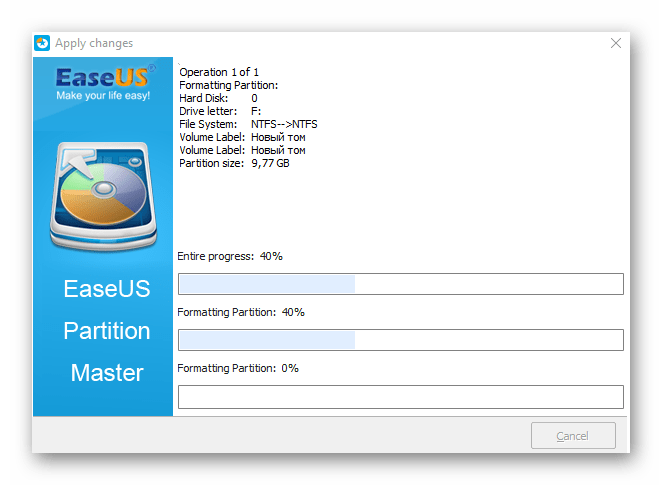
Task: Click the Formatting Partition 40% progress bar
Action: coord(401,340)
